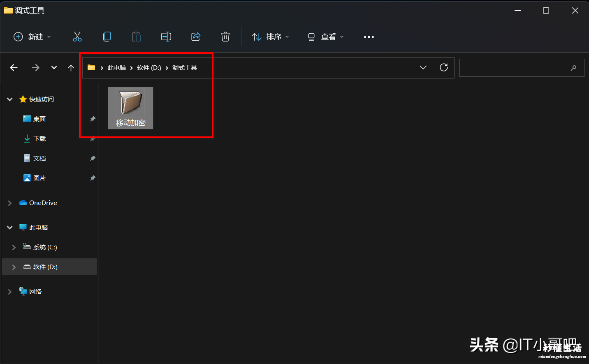
Task: Click the pin icon next to 桌面
Action: click(x=93, y=119)
